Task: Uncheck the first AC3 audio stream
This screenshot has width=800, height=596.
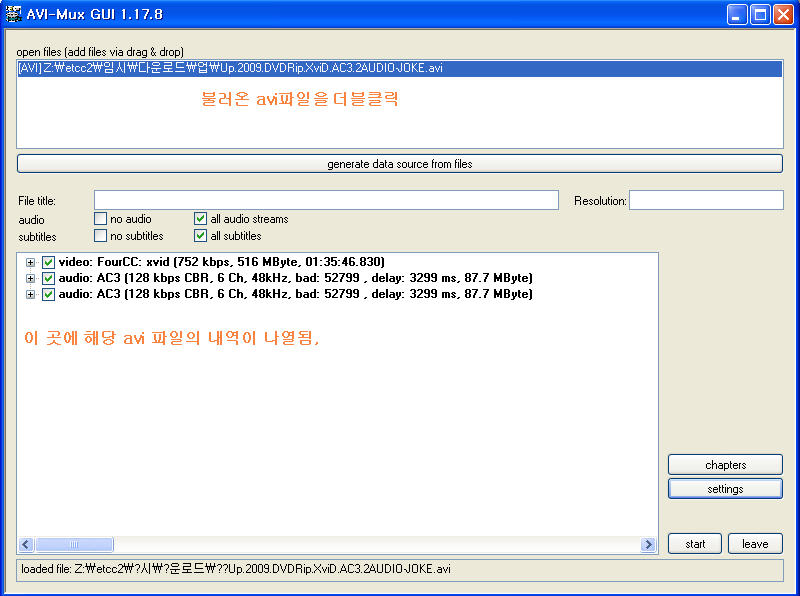Action: pyautogui.click(x=48, y=278)
